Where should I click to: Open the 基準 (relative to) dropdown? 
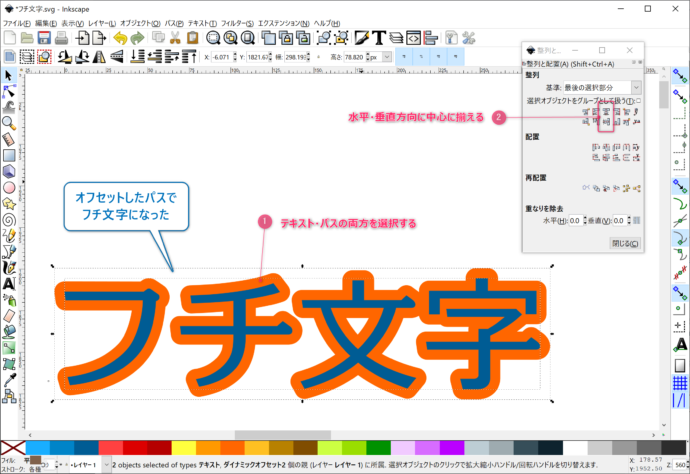click(602, 88)
